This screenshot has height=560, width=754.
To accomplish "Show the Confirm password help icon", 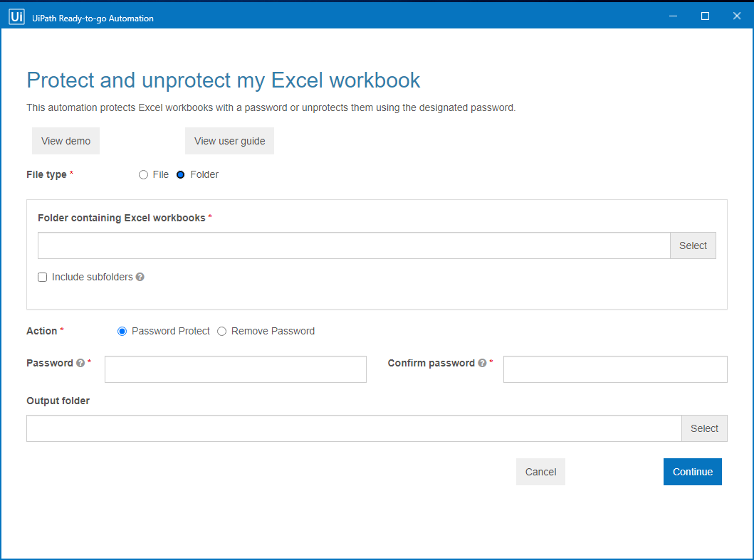I will 482,363.
